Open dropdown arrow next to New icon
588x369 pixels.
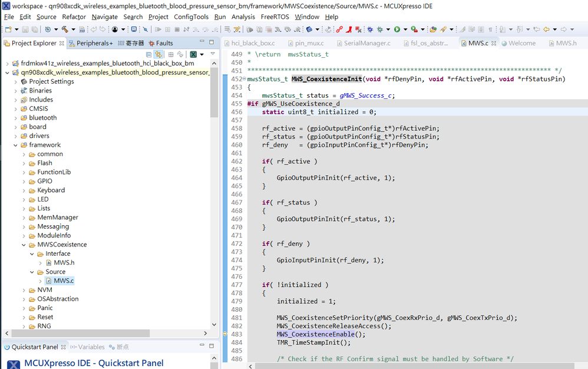16,29
